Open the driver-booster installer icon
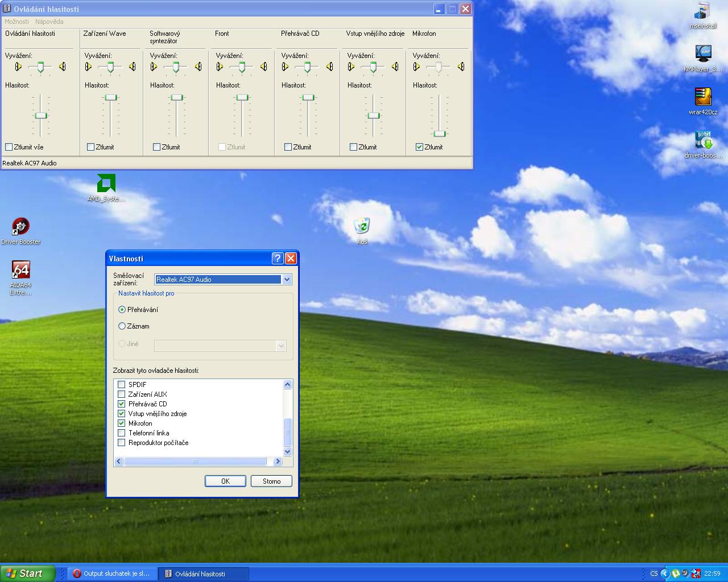This screenshot has height=582, width=728. point(704,141)
